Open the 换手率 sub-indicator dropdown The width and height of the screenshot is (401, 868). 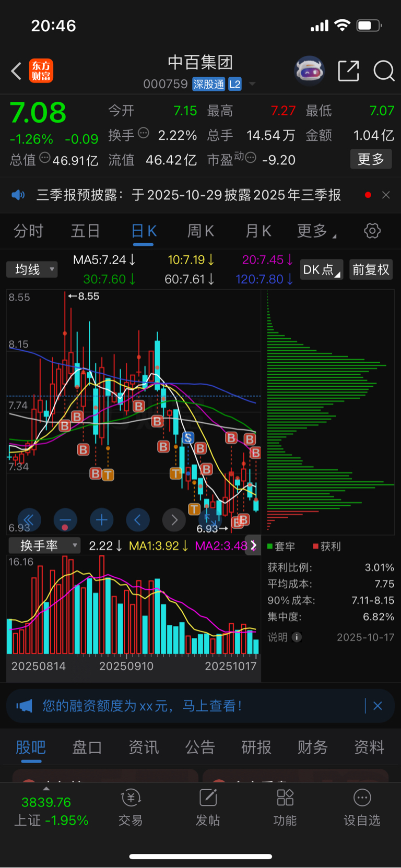pos(45,545)
